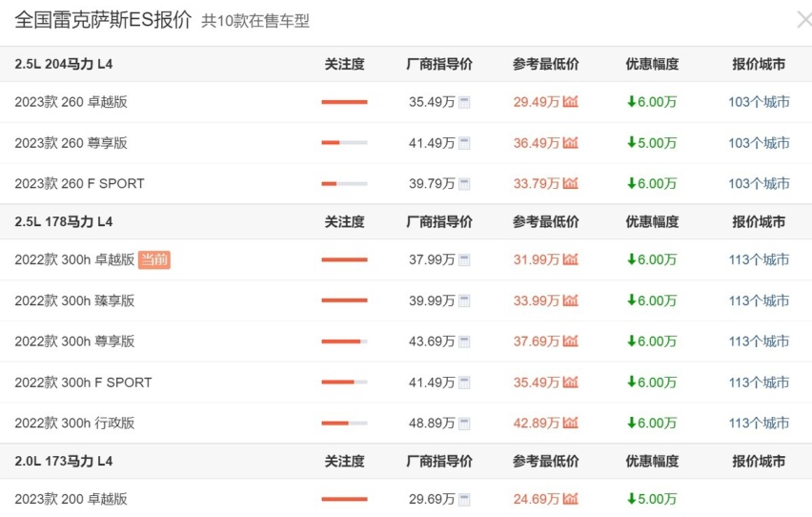The width and height of the screenshot is (812, 517).
Task: View 103个城市 for 260 卓越版
Action: pos(759,102)
